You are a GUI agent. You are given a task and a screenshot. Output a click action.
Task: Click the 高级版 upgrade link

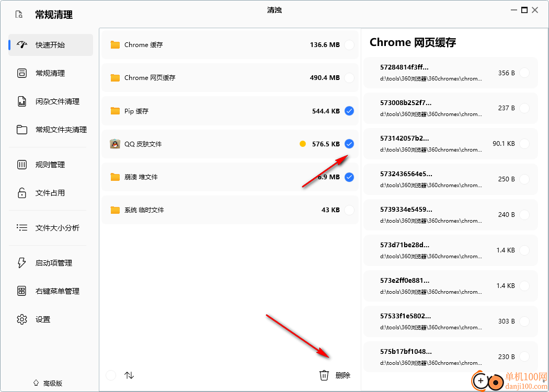[48, 383]
